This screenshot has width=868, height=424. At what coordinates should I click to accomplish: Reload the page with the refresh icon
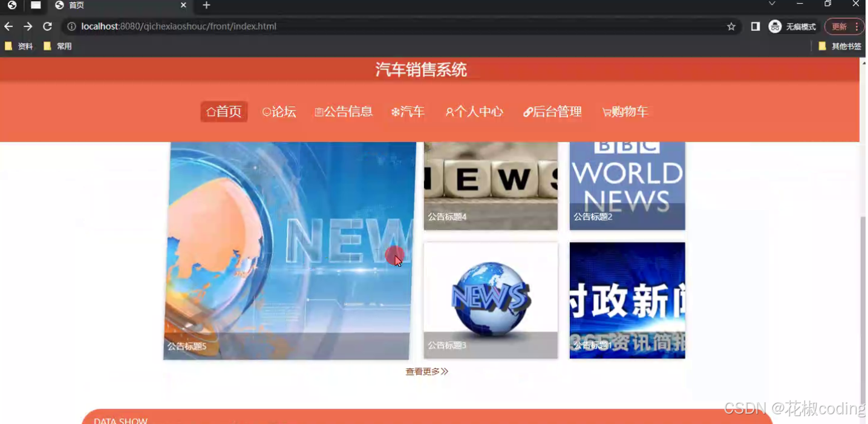(x=47, y=27)
